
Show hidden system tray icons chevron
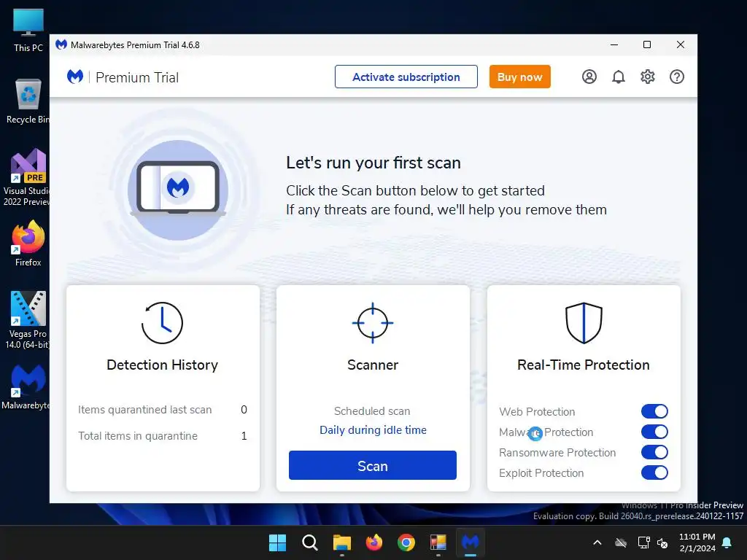597,542
